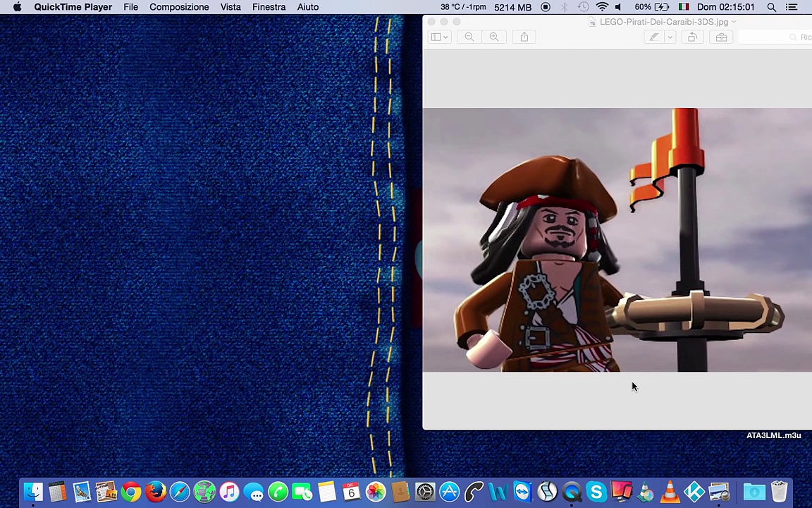Toggle the highlight pen tool
The image size is (812, 508).
coord(654,37)
